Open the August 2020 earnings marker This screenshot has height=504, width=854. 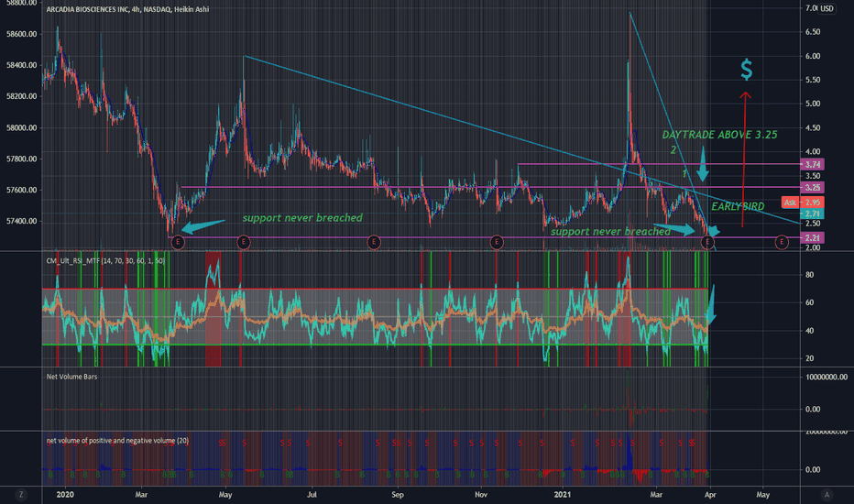[374, 242]
